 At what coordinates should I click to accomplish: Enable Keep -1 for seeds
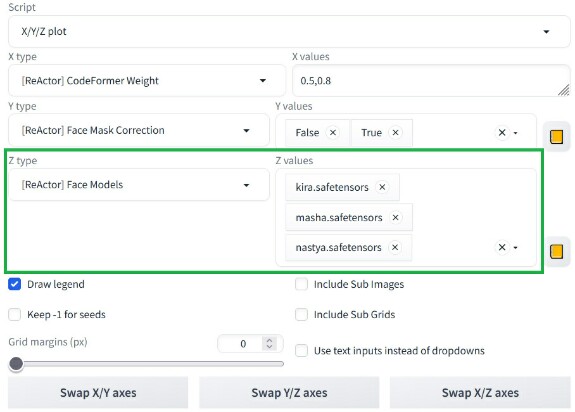pyautogui.click(x=15, y=314)
